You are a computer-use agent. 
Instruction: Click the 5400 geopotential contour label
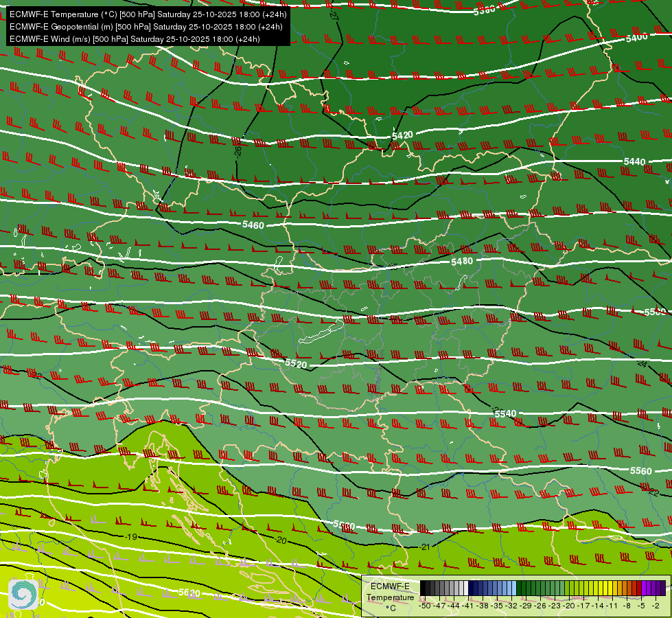[x=636, y=38]
